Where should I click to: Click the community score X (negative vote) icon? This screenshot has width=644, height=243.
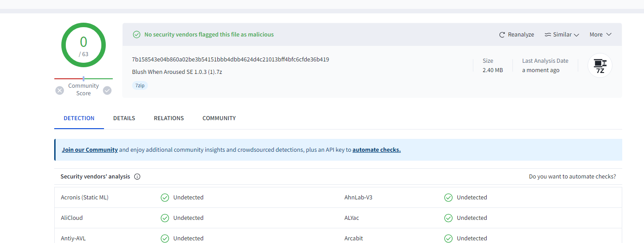[60, 90]
